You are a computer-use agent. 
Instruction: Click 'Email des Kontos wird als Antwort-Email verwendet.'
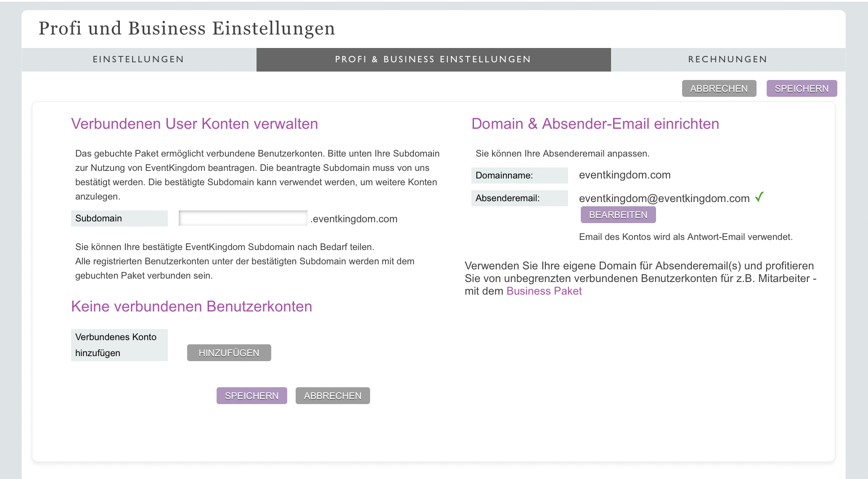(686, 237)
